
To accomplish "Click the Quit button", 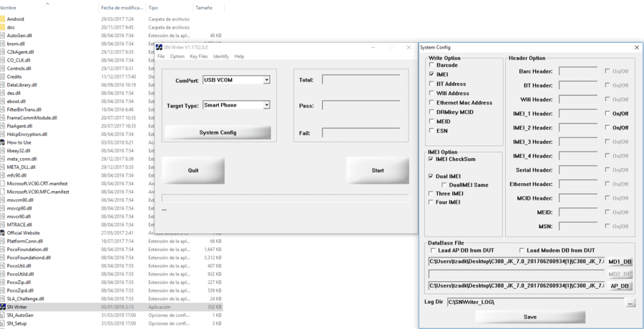I will 193,170.
